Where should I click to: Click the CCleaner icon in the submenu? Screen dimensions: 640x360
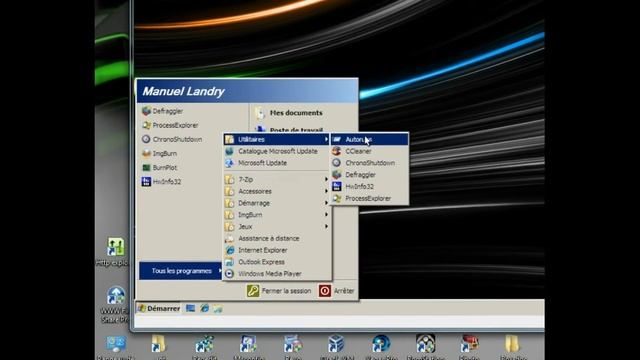coord(337,151)
